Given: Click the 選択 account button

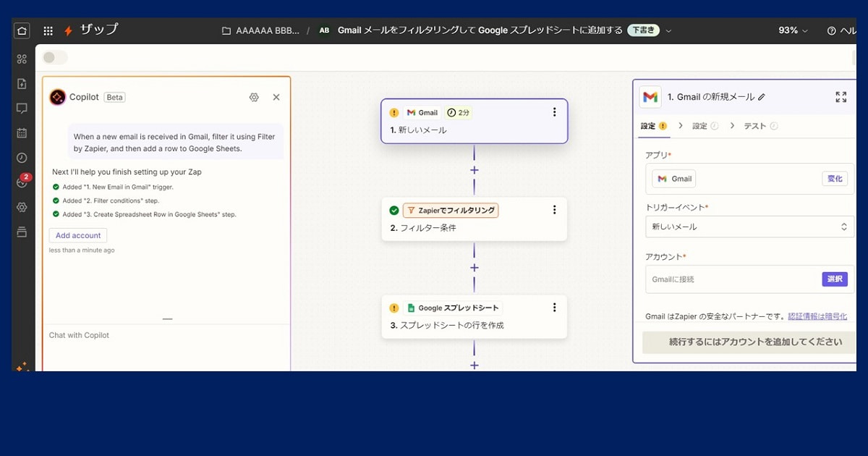Looking at the screenshot, I should tap(835, 279).
